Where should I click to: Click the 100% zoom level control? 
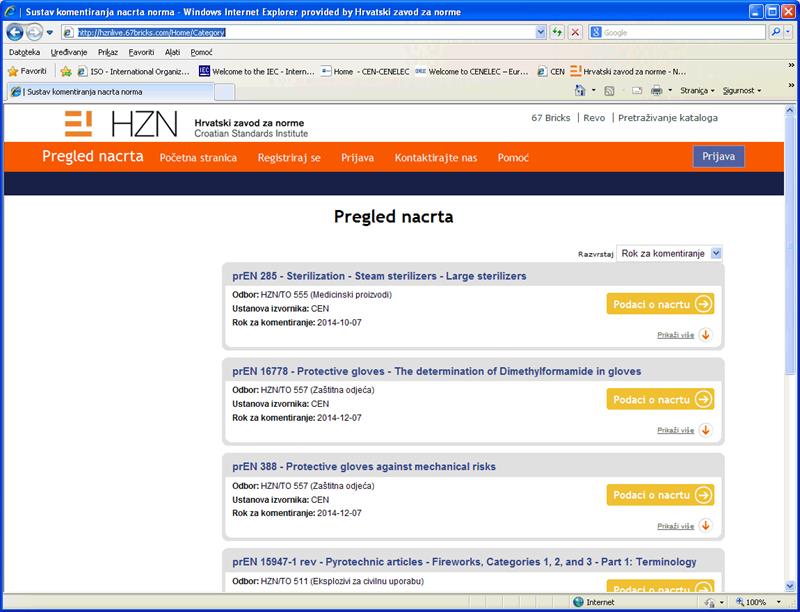pyautogui.click(x=751, y=602)
